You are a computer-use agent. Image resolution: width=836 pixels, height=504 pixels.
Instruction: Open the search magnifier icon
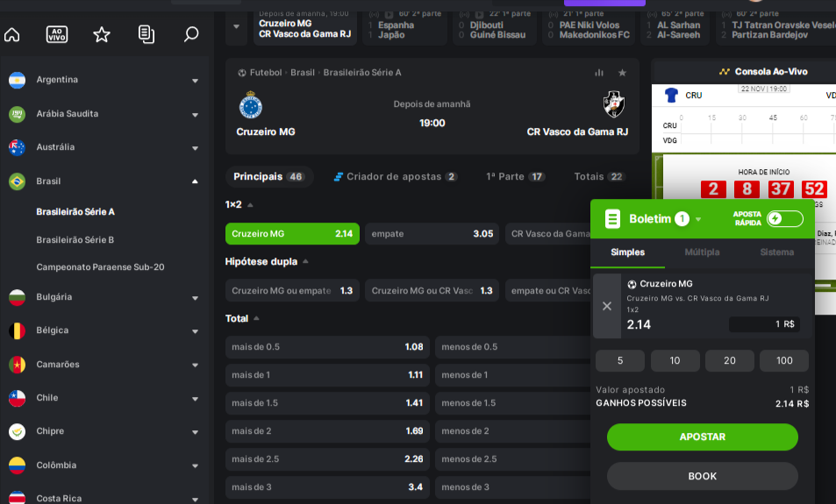191,35
